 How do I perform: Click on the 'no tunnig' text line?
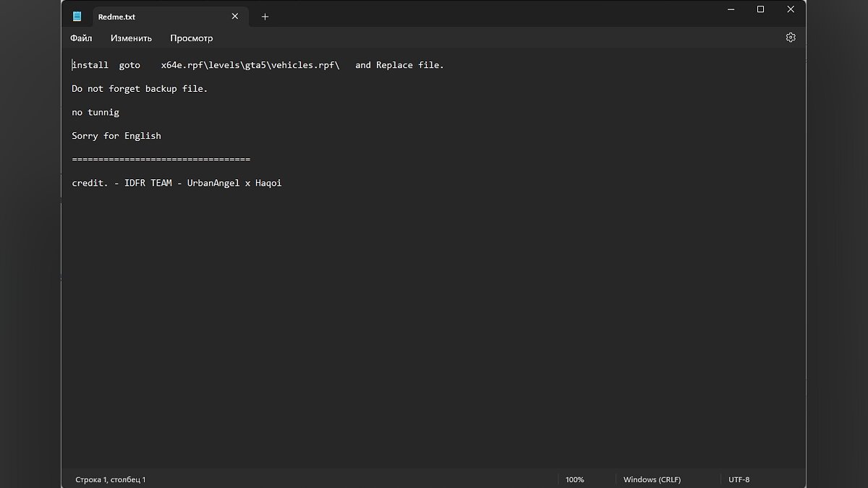pos(95,112)
